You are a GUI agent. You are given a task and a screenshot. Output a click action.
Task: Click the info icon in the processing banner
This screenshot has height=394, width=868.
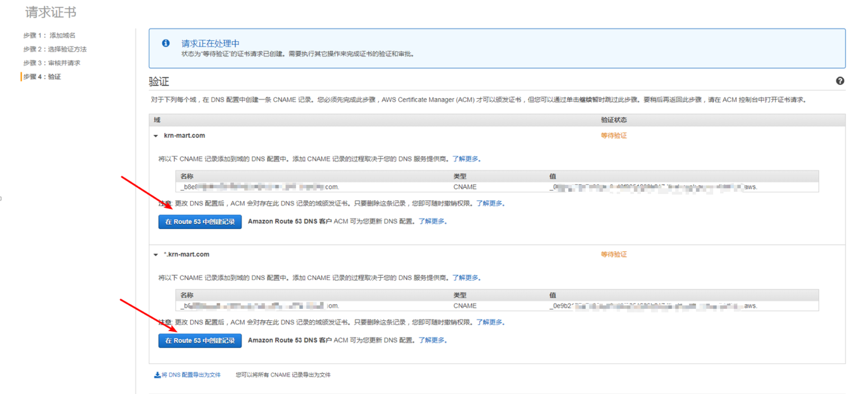[x=166, y=43]
